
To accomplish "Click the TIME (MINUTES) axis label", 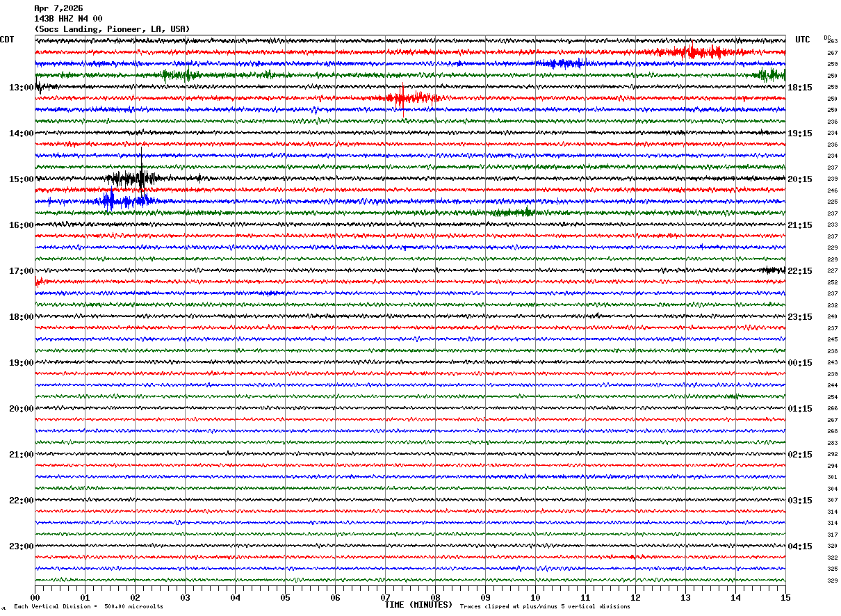I will [x=418, y=605].
